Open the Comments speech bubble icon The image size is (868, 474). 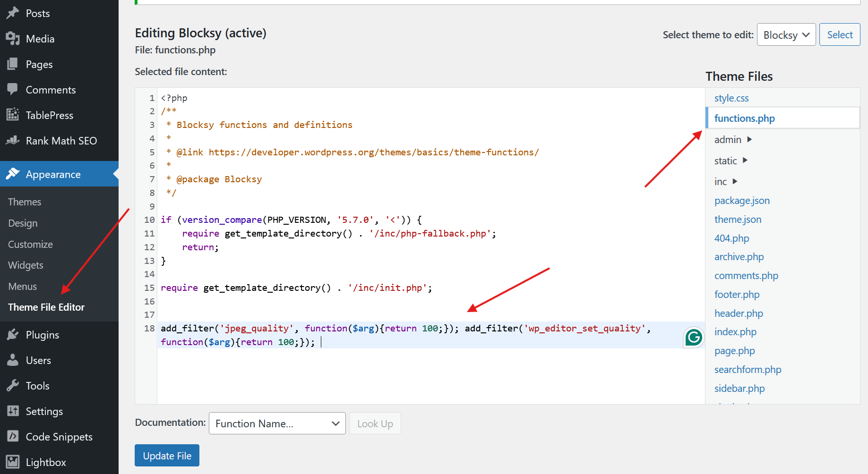click(13, 89)
